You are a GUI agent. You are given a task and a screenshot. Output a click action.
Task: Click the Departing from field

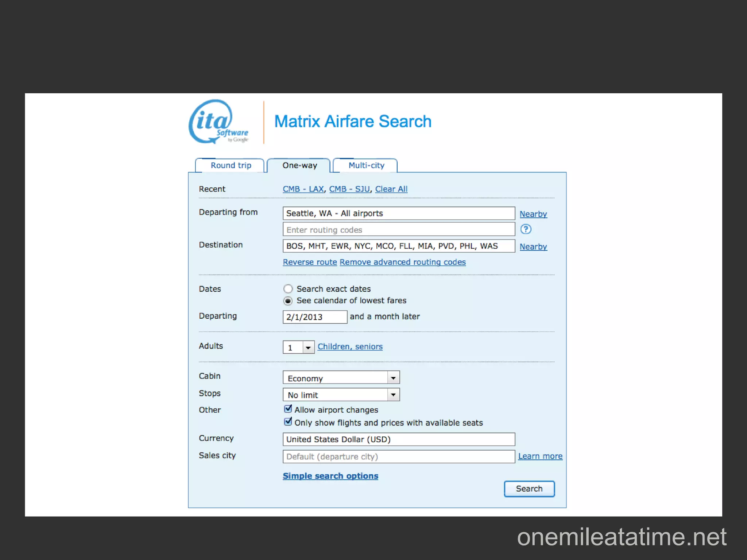399,213
